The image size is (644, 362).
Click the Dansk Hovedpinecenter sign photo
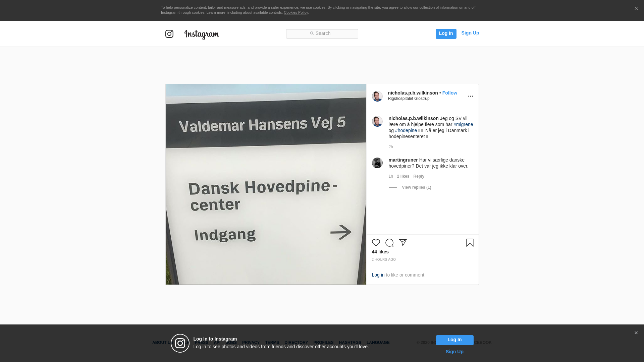tap(266, 184)
